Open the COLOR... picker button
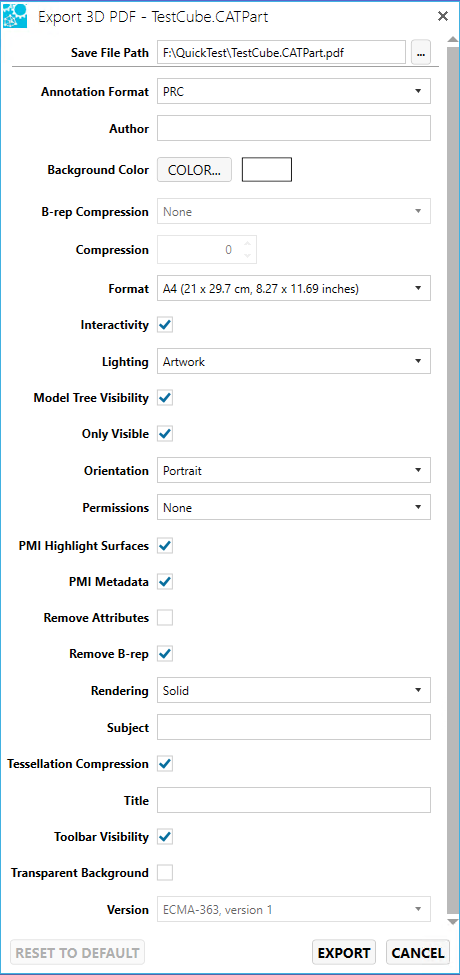 coord(195,170)
